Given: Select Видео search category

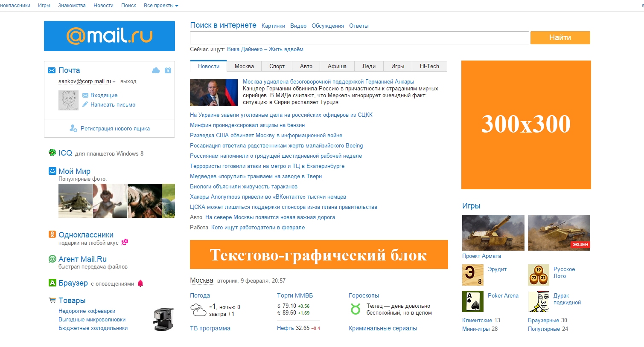Looking at the screenshot, I should pyautogui.click(x=298, y=26).
